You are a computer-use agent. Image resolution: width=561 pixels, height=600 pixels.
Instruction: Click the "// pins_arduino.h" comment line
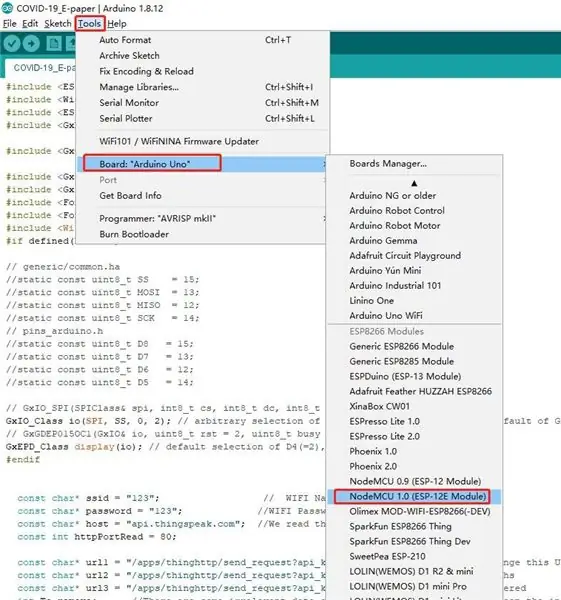click(x=54, y=331)
